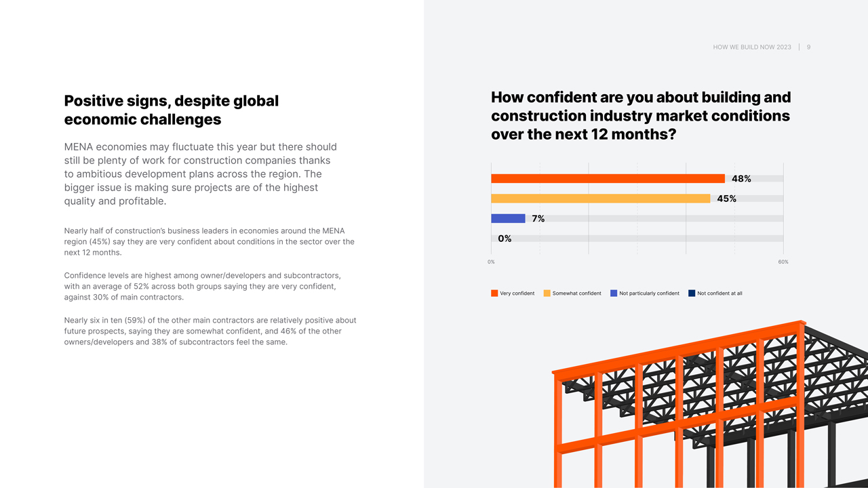
Task: Select the orange 48% bar
Action: (608, 179)
